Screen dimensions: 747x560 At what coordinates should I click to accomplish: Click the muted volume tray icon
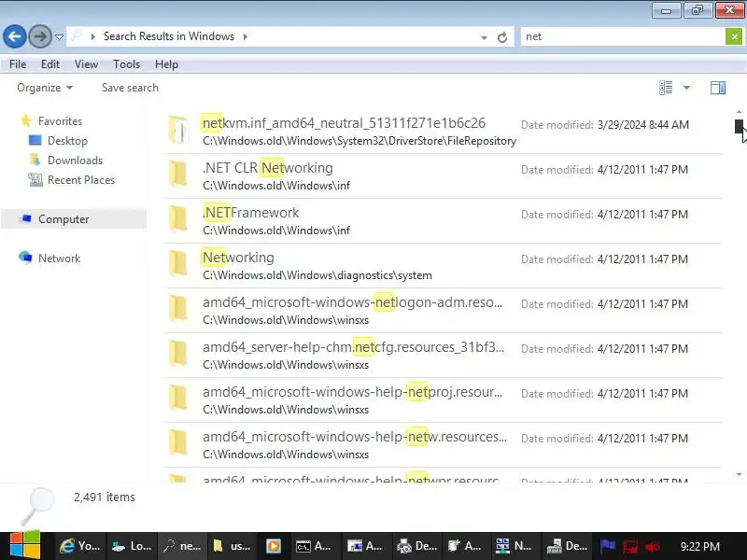pyautogui.click(x=652, y=547)
